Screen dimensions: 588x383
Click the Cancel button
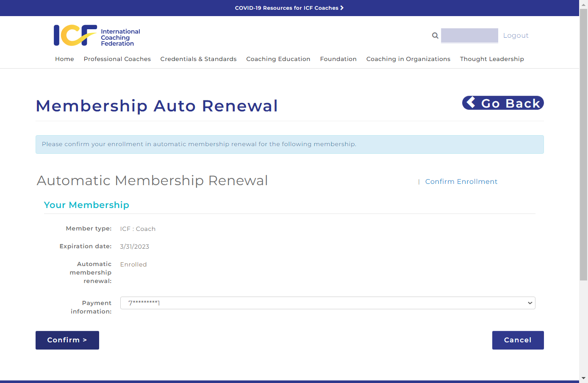[518, 340]
